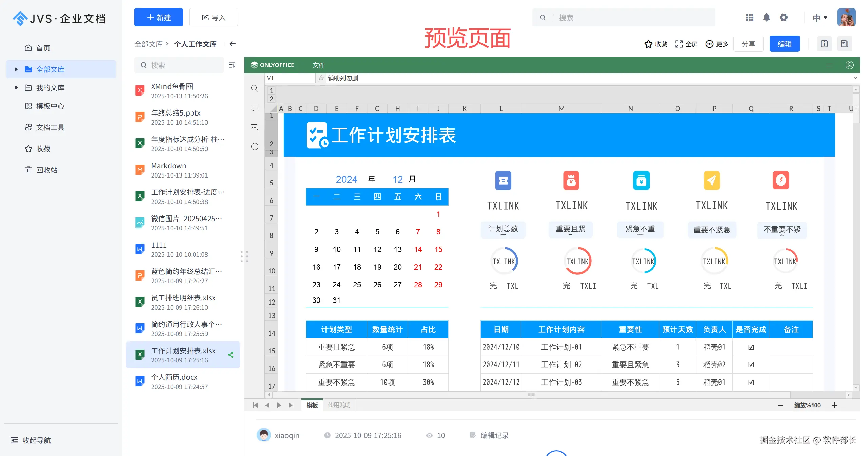Open the 文件 menu in ONLYOFFICE
Screen dimensions: 868x456
[318, 65]
